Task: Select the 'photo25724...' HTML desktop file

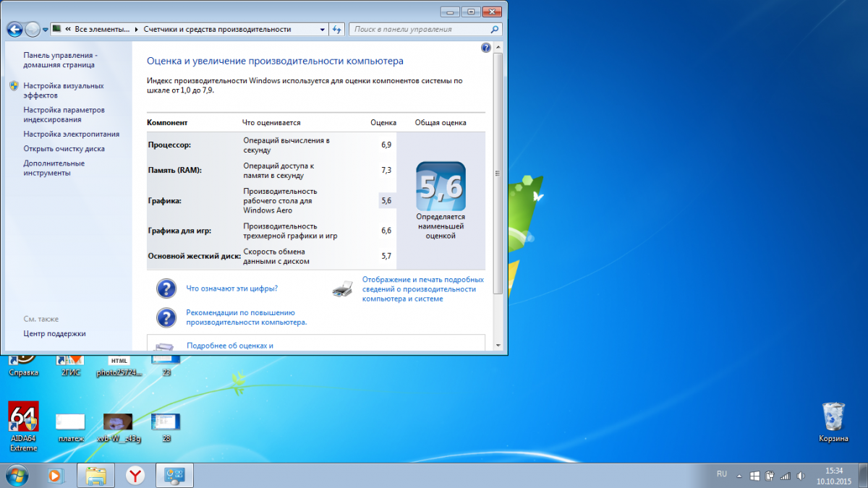Action: 119,366
